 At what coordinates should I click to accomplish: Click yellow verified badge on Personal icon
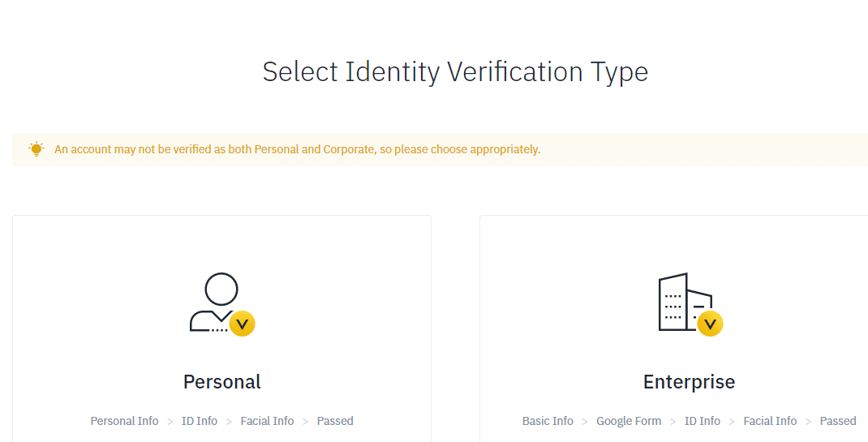tap(242, 324)
